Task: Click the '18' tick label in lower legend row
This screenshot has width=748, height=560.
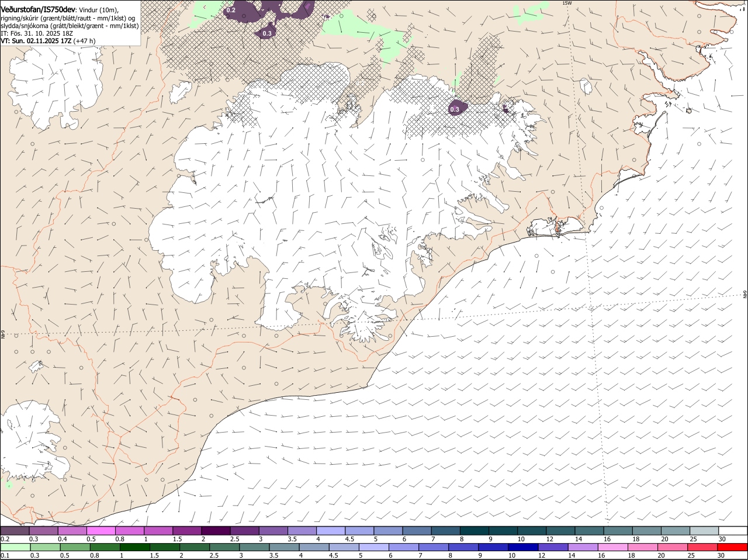Action: (x=631, y=555)
